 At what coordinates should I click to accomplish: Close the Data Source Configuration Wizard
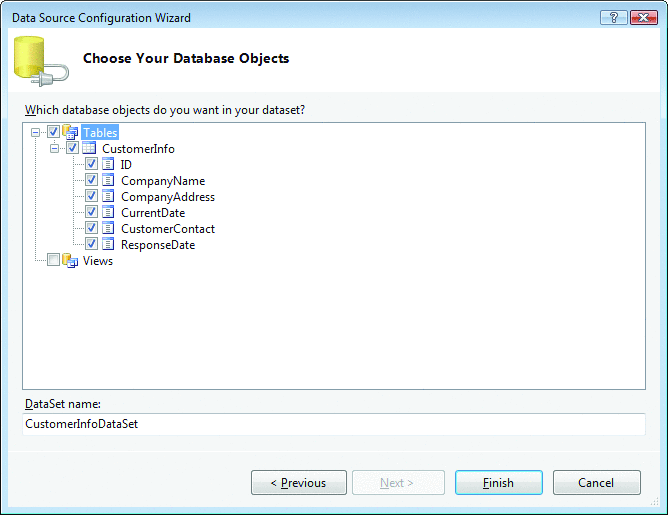pos(644,17)
